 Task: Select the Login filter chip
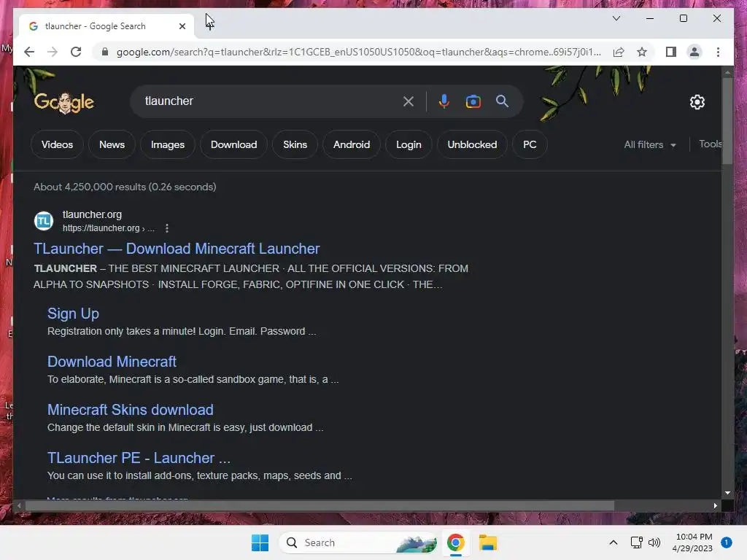[409, 145]
